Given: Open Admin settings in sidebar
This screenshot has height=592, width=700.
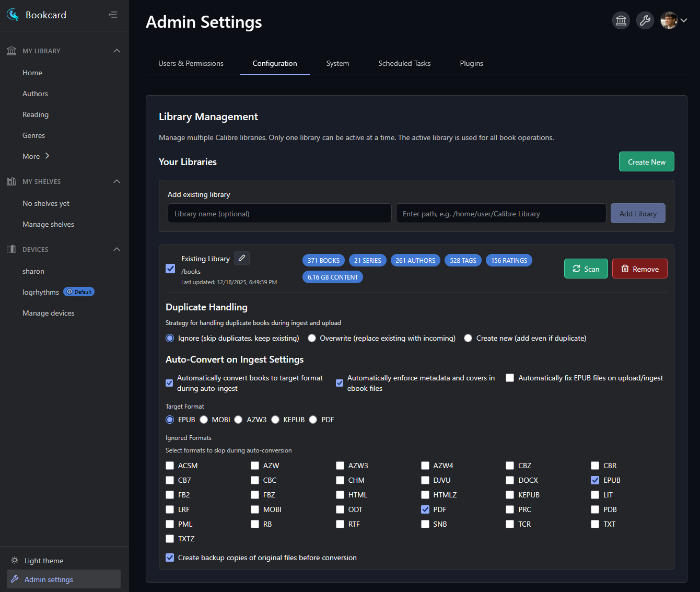Looking at the screenshot, I should coord(49,579).
